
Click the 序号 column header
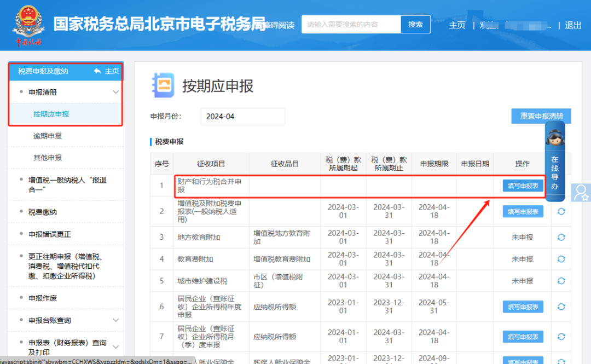point(161,164)
